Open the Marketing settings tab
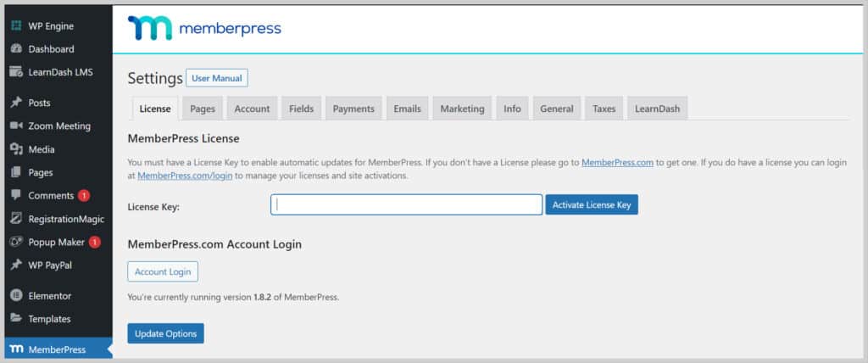Screen dimensions: 868x363 click(462, 109)
